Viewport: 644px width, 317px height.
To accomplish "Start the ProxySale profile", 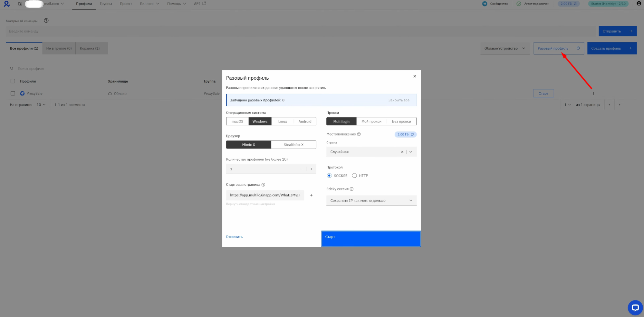I will (x=543, y=94).
